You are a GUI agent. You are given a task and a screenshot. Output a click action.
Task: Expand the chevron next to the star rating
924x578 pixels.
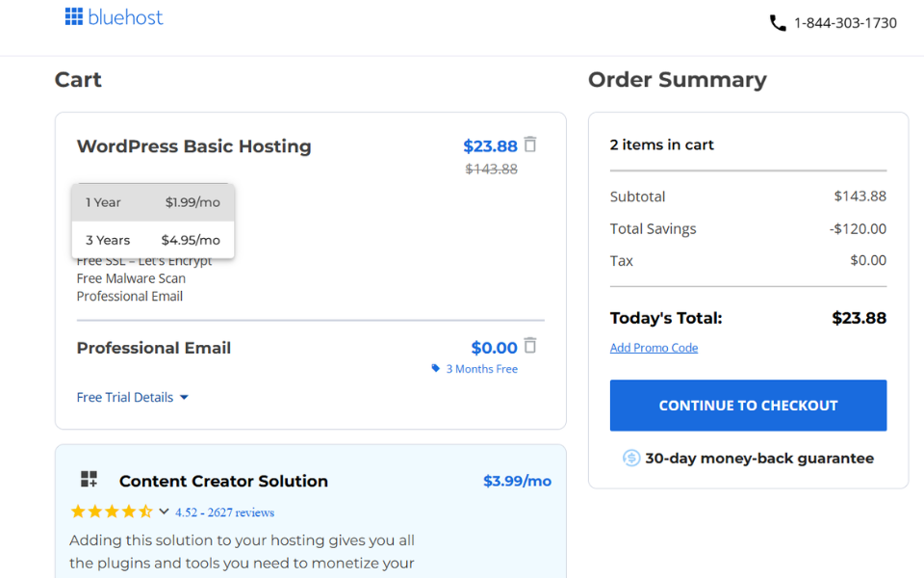point(164,512)
